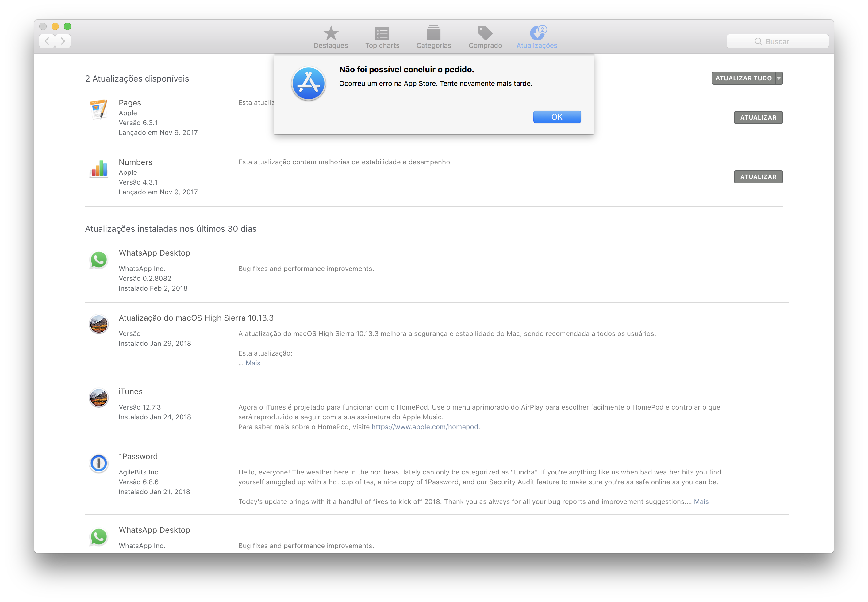Click the first WhatsApp Desktop icon

(x=99, y=260)
